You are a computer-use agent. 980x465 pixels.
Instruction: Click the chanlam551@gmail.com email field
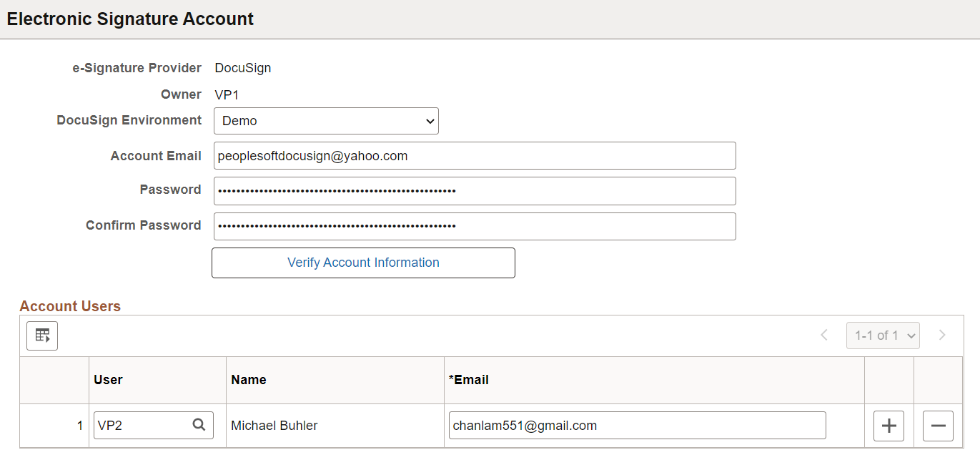[637, 425]
